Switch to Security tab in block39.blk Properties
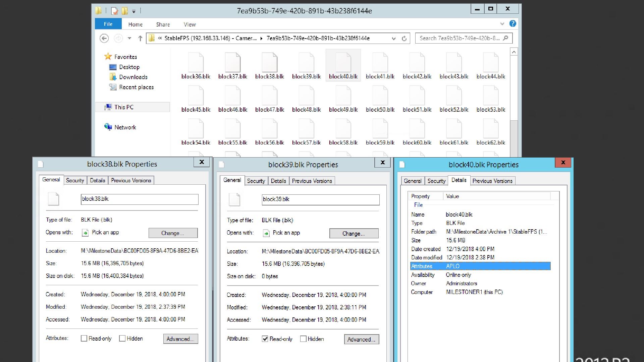644x362 pixels. 256,181
